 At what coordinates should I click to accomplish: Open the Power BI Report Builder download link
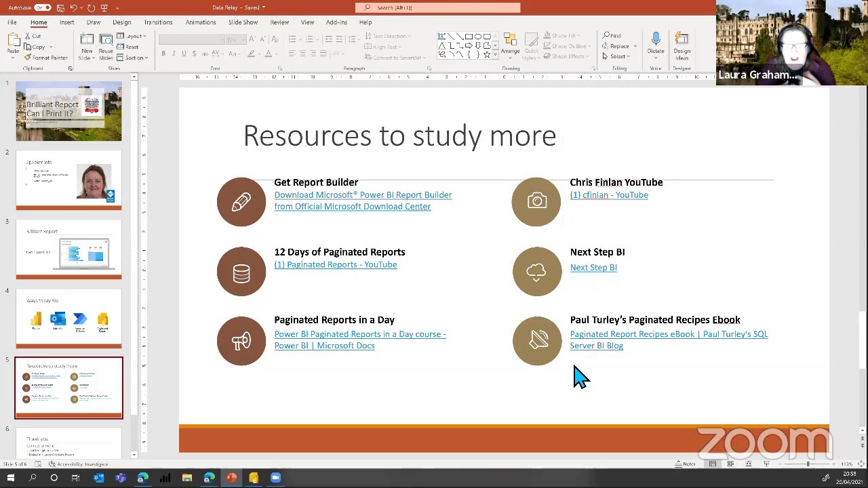(363, 201)
